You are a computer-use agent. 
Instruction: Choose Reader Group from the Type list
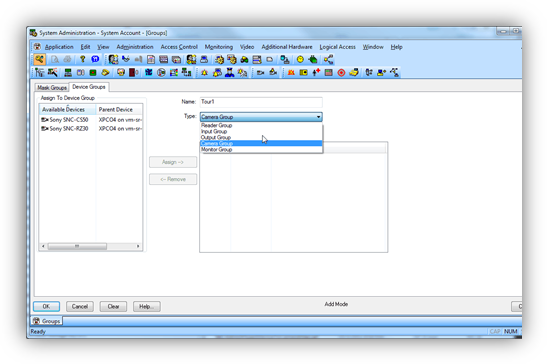(261, 125)
